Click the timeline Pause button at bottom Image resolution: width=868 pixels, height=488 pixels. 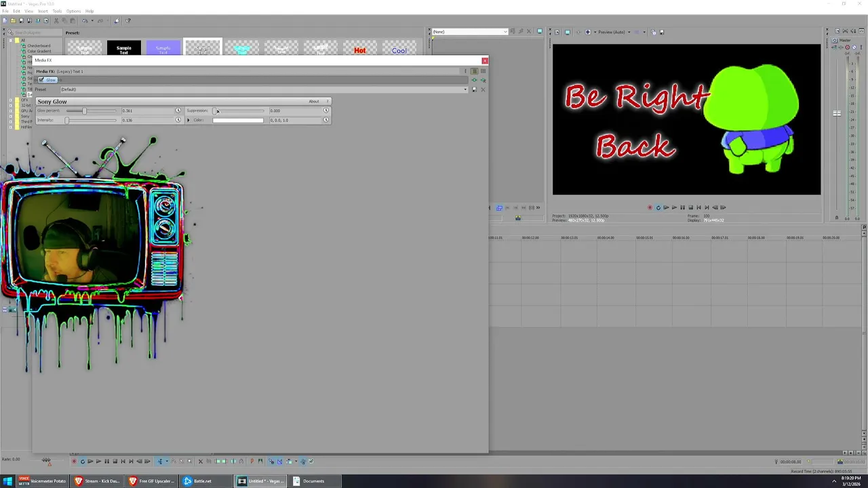[x=107, y=462]
